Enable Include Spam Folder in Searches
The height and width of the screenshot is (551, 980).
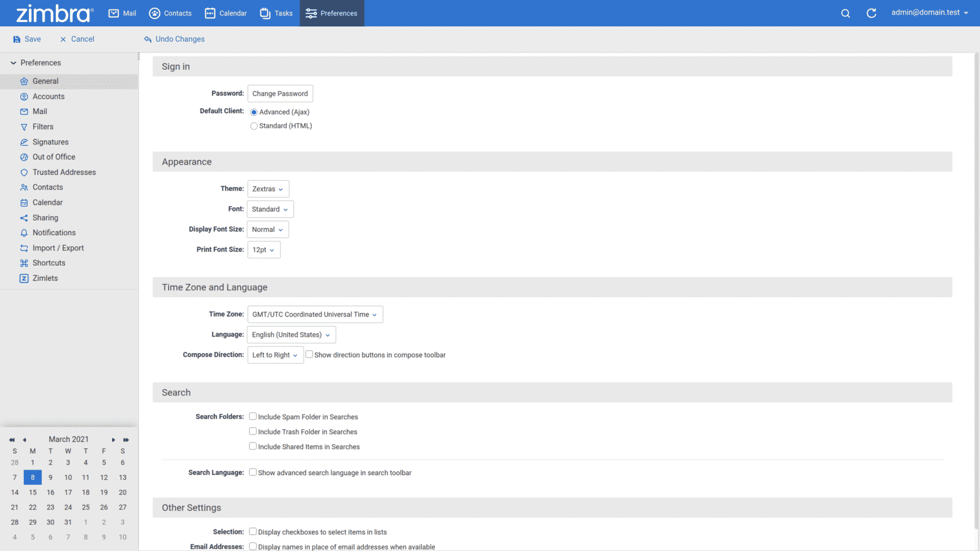tap(252, 416)
